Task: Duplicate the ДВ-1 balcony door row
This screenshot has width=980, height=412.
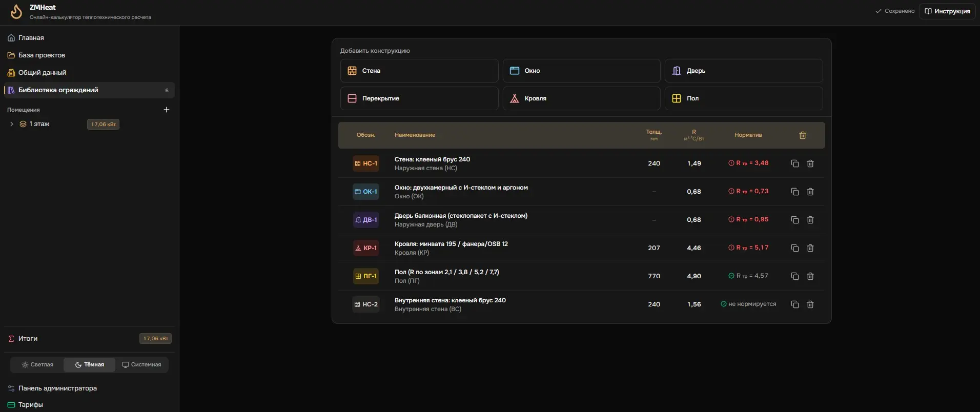Action: (795, 220)
